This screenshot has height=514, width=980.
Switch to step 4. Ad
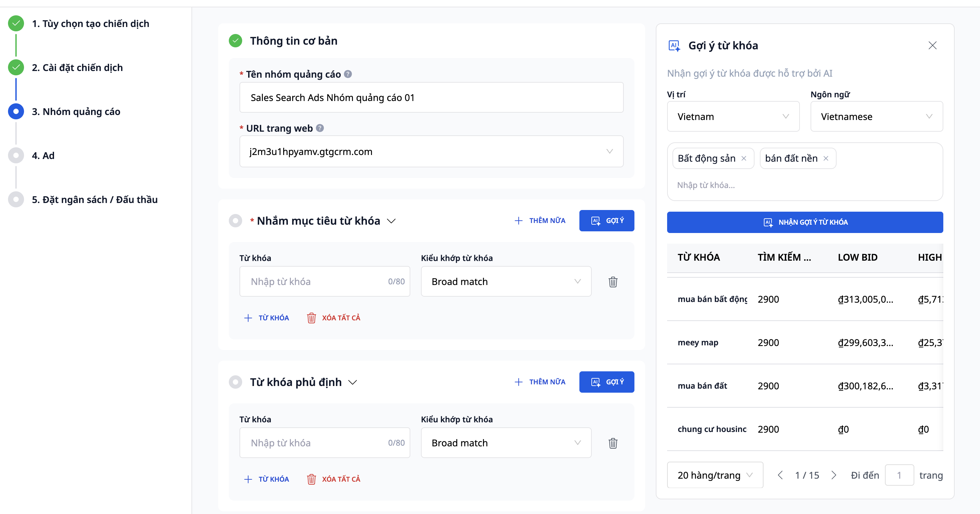click(43, 155)
